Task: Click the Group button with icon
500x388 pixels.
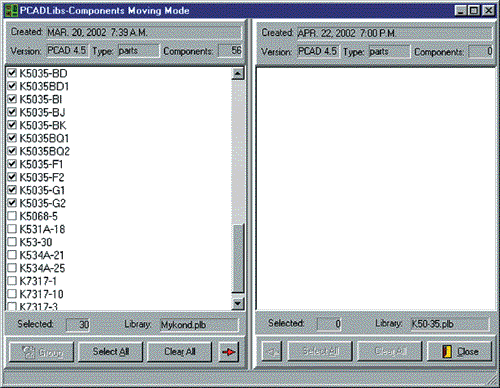Action: (x=42, y=352)
